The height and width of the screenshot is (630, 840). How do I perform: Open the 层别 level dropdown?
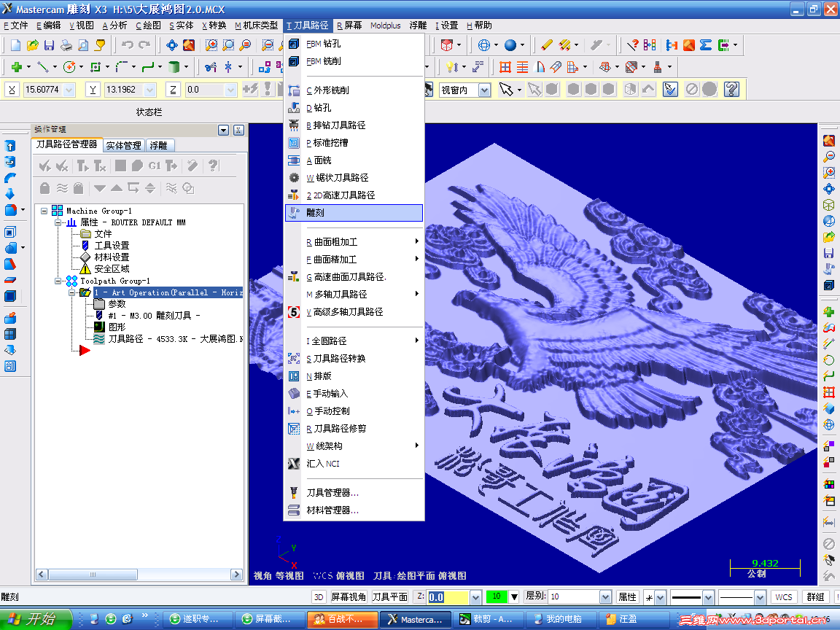605,596
